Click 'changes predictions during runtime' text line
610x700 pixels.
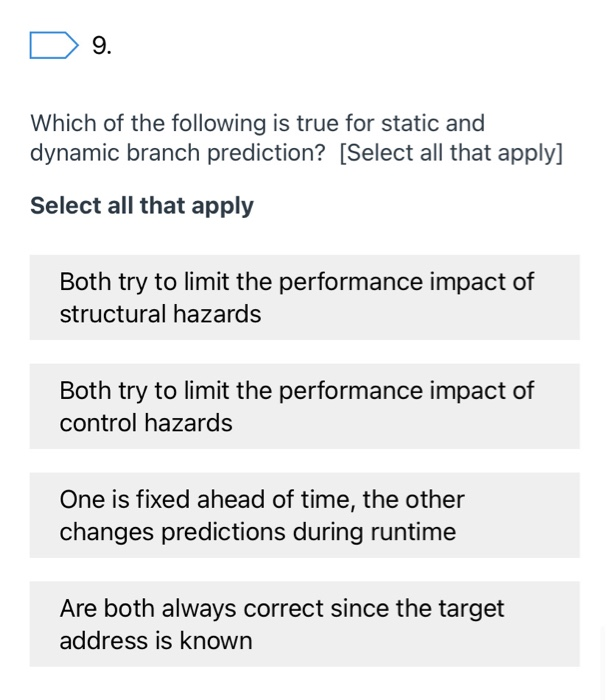[257, 532]
